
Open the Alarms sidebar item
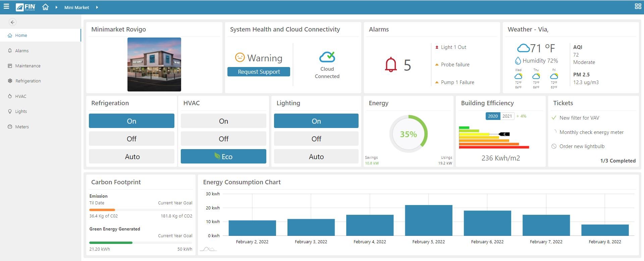click(x=40, y=51)
